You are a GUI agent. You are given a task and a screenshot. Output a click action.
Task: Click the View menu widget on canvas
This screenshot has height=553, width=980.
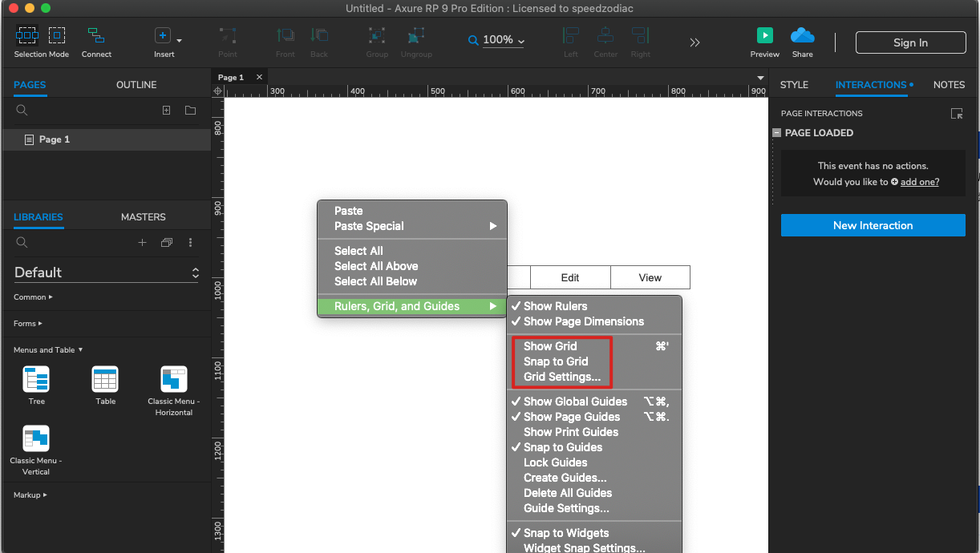point(650,277)
